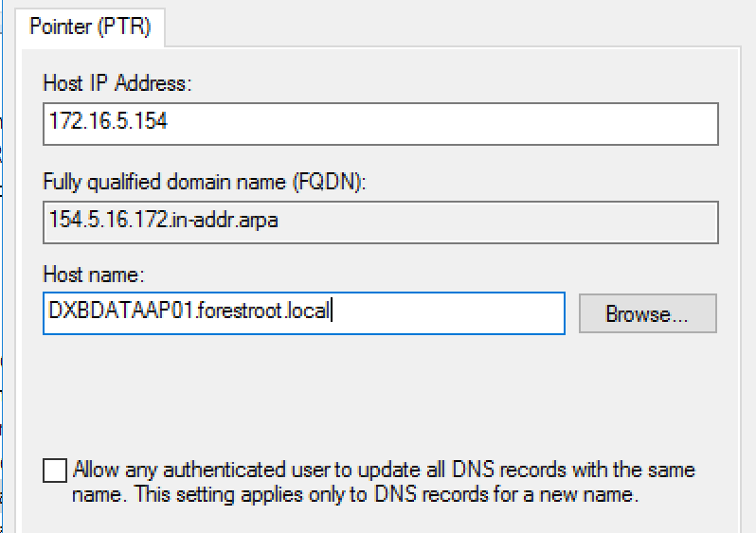Click the blank space right of the FQDN value
The image size is (756, 533).
pos(498,222)
